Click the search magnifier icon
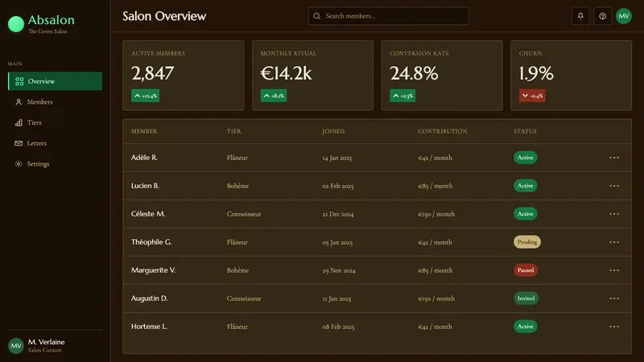The image size is (644, 362). [316, 16]
